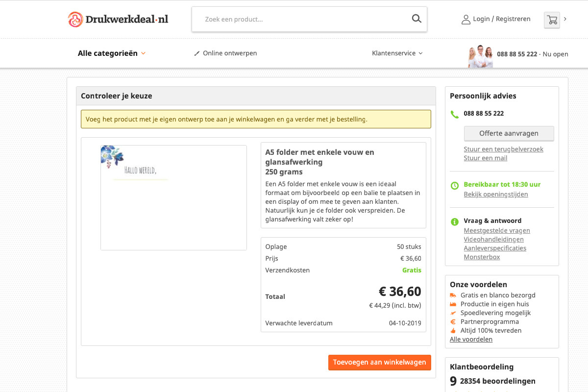Open the Bekijk openingstijden link
588x392 pixels.
496,194
